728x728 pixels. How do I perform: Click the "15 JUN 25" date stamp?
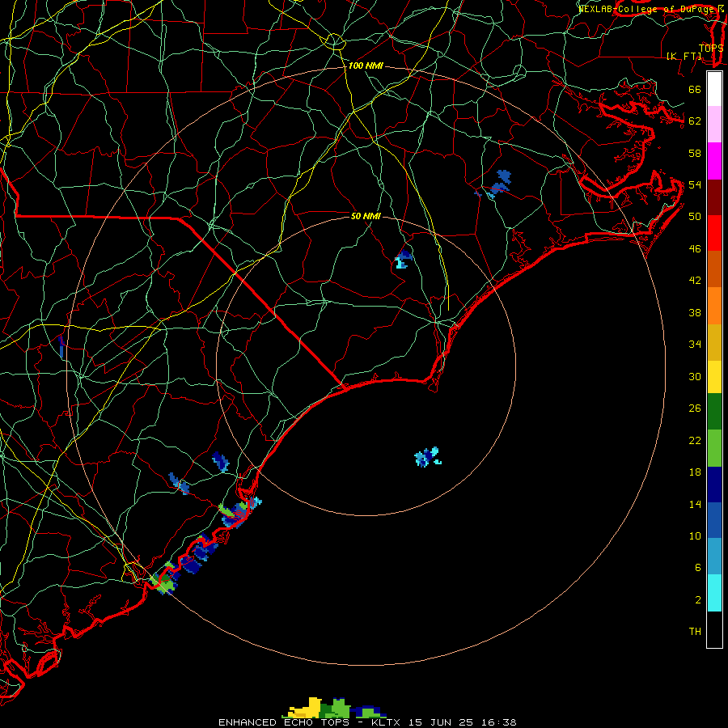point(441,722)
